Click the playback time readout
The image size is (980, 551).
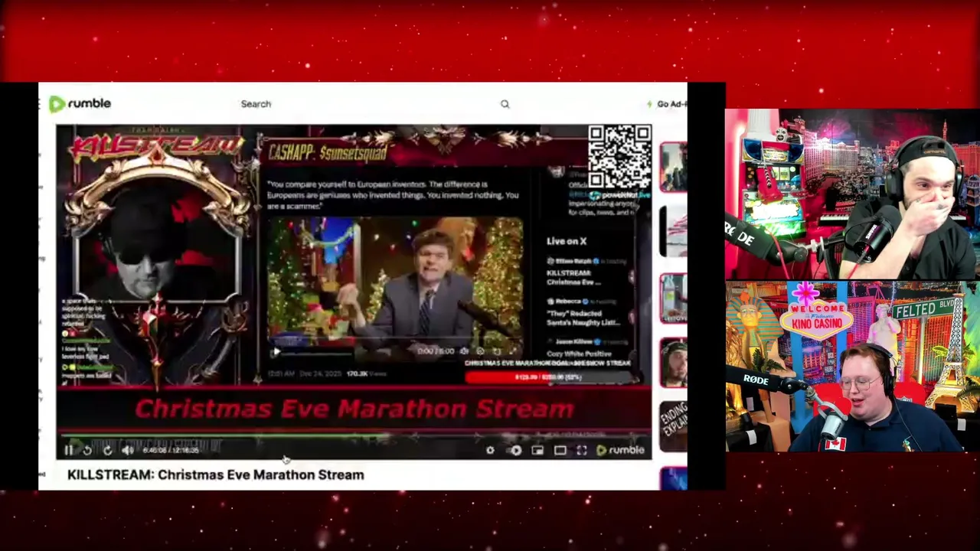tap(171, 451)
